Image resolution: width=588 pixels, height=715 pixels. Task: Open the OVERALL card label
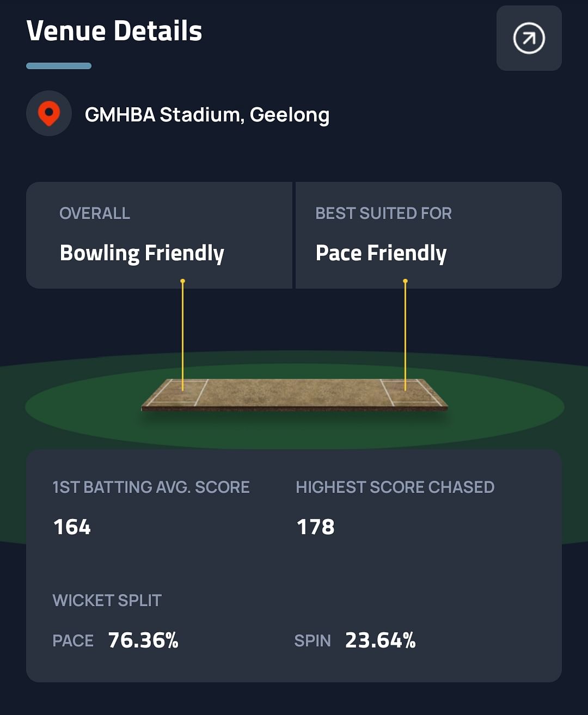[x=95, y=213]
